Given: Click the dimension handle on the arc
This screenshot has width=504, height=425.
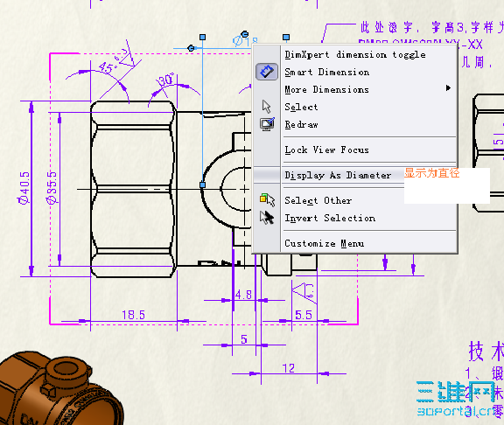Looking at the screenshot, I should [202, 185].
